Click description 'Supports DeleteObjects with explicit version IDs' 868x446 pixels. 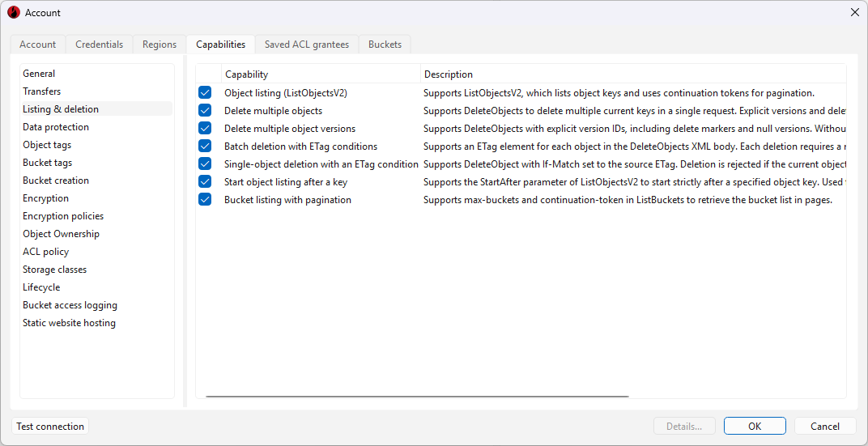[x=634, y=129]
